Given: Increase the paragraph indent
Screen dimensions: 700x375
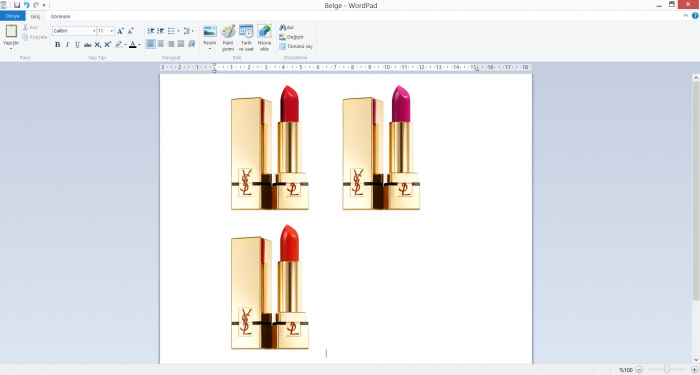Looking at the screenshot, I should 161,31.
